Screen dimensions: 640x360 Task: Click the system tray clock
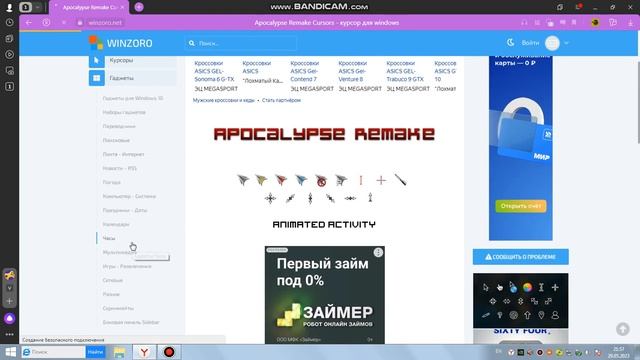click(x=618, y=353)
